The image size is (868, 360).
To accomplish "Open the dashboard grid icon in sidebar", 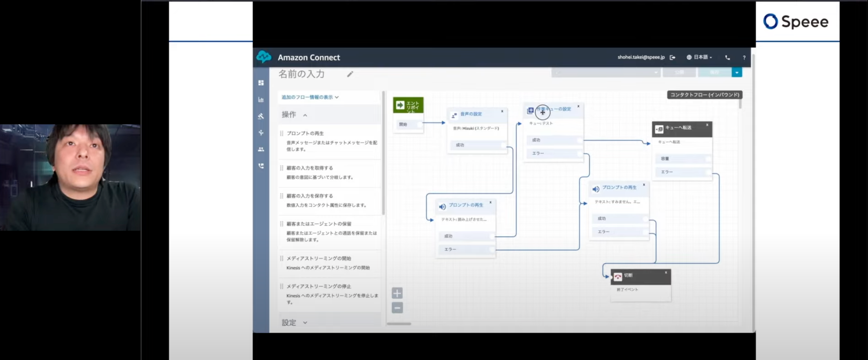I will (261, 83).
